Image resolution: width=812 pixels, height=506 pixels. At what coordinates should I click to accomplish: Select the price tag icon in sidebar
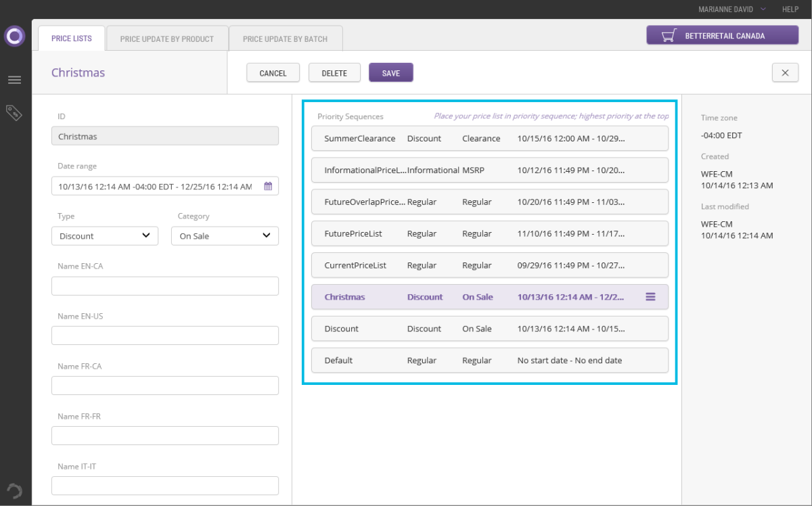[x=14, y=112]
